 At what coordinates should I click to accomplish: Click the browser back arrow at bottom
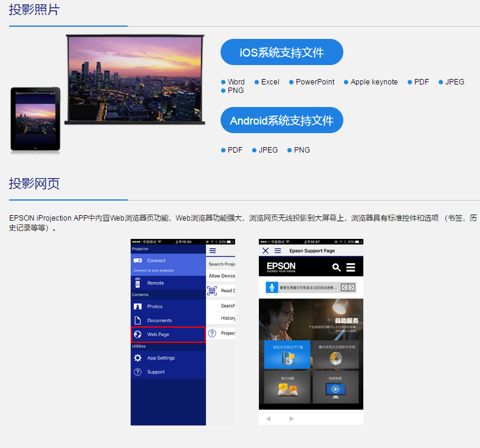[269, 419]
